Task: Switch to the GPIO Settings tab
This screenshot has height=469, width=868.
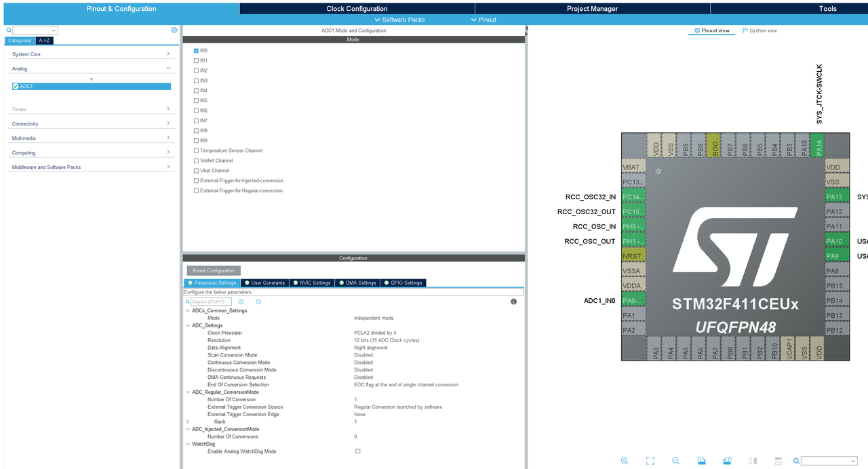Action: coord(403,283)
